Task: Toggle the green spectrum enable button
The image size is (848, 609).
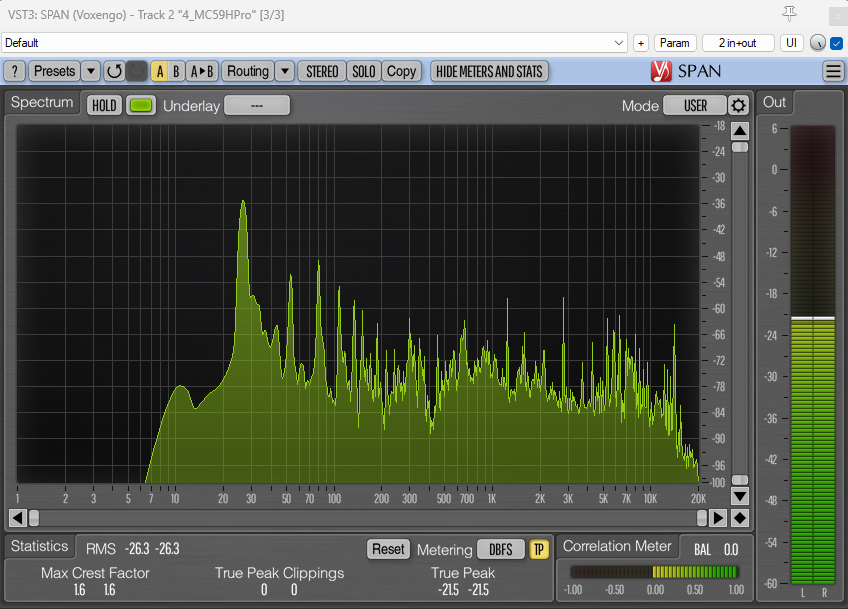Action: pos(141,106)
